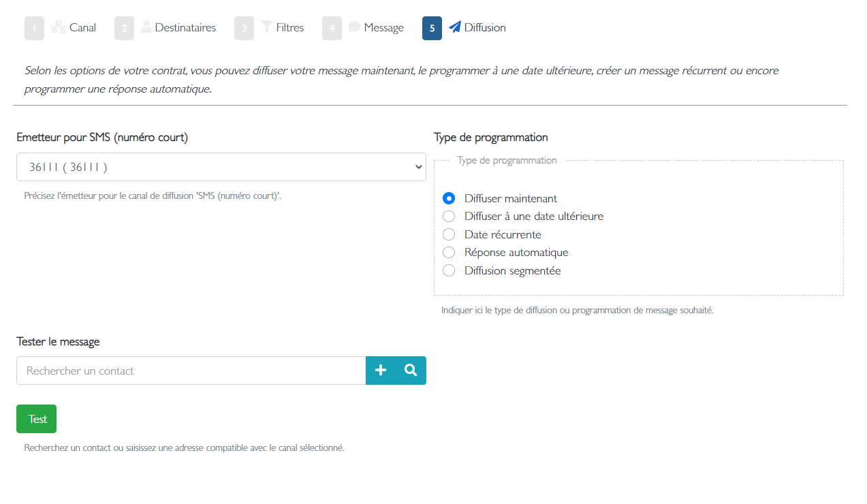This screenshot has width=867, height=504.
Task: Click the Filtres funnel icon
Action: click(267, 27)
